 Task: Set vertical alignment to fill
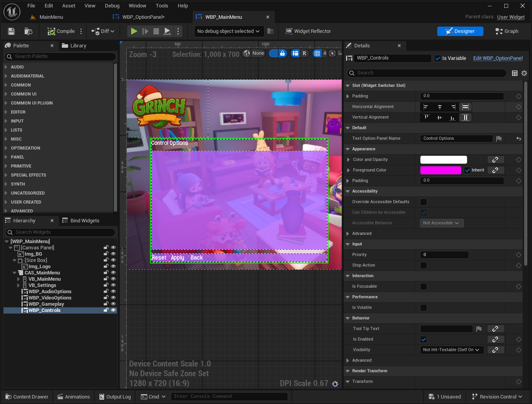tap(465, 117)
